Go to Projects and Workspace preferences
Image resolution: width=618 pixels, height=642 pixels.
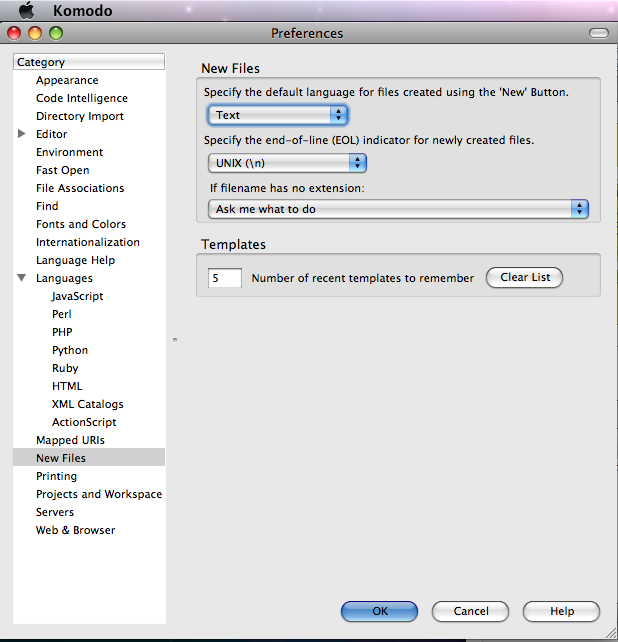click(99, 494)
